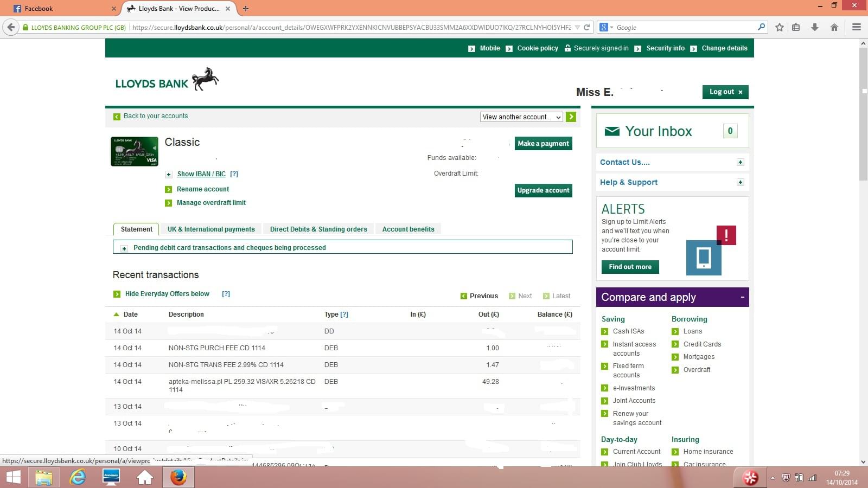This screenshot has width=868, height=488.
Task: Go back to your accounts
Action: [155, 116]
